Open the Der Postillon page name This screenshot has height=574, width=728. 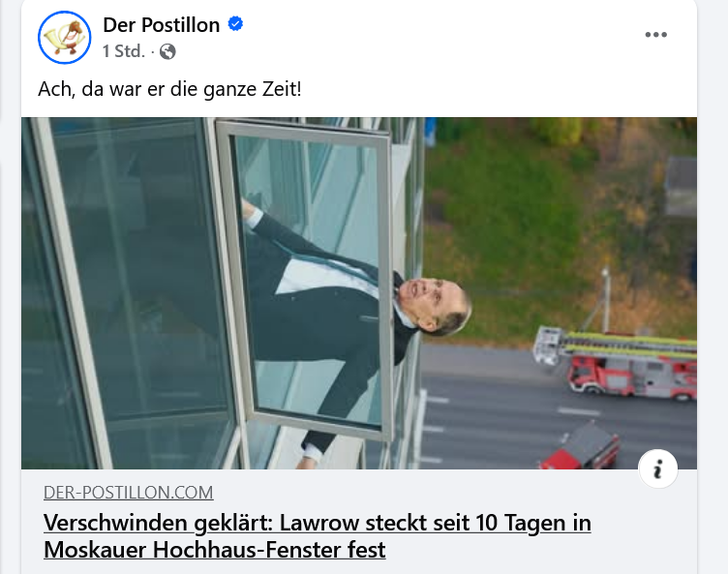[x=161, y=24]
